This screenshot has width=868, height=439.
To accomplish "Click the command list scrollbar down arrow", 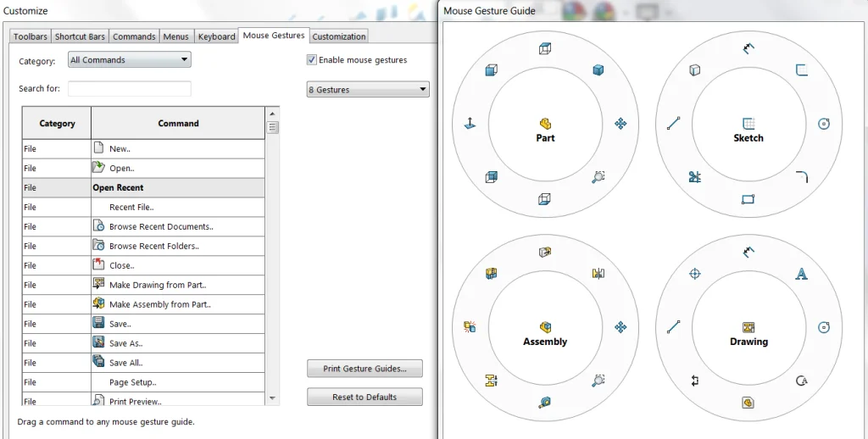I will click(272, 398).
